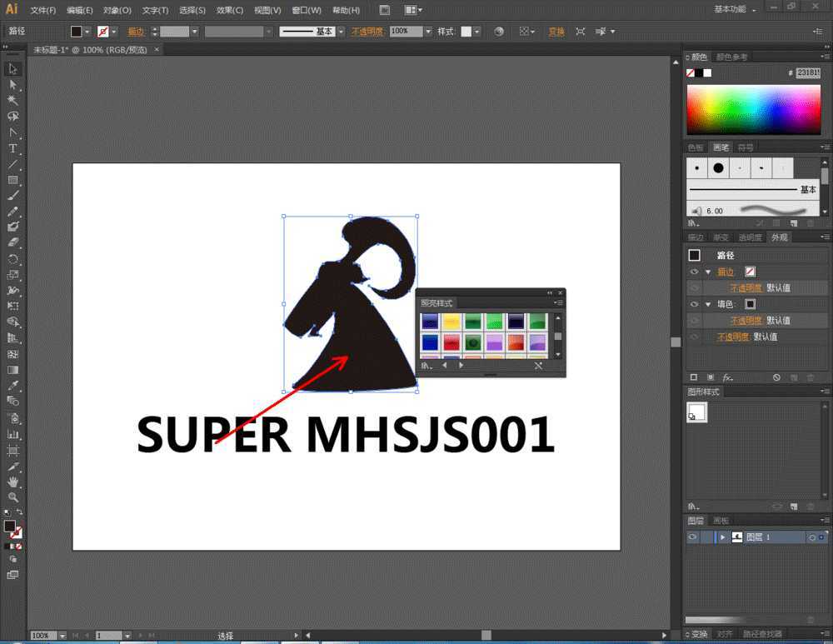The width and height of the screenshot is (833, 644).
Task: Select the Eraser tool
Action: (x=12, y=242)
